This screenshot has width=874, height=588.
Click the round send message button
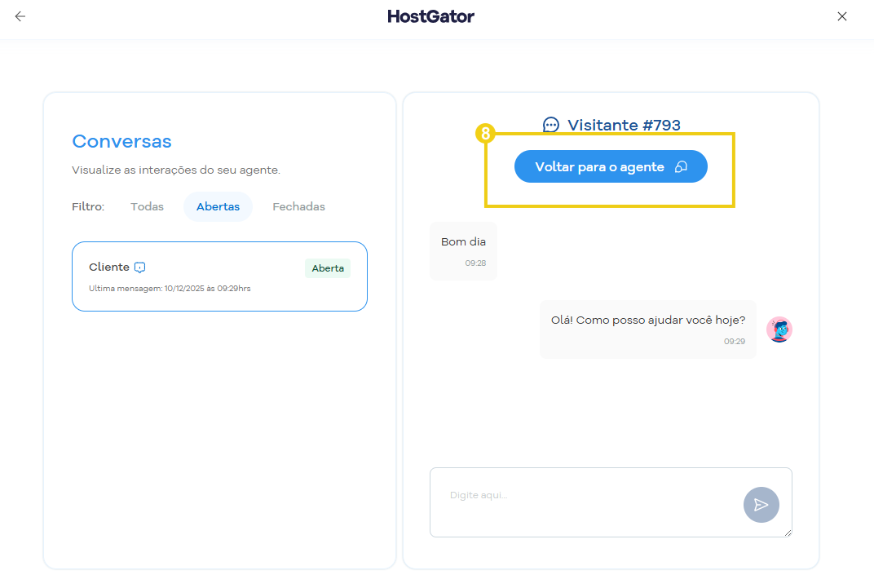pos(761,505)
